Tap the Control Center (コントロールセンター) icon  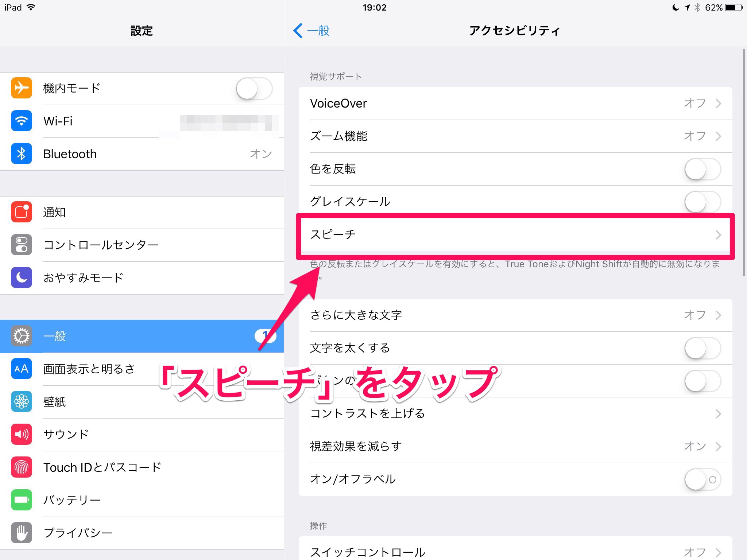tap(21, 245)
